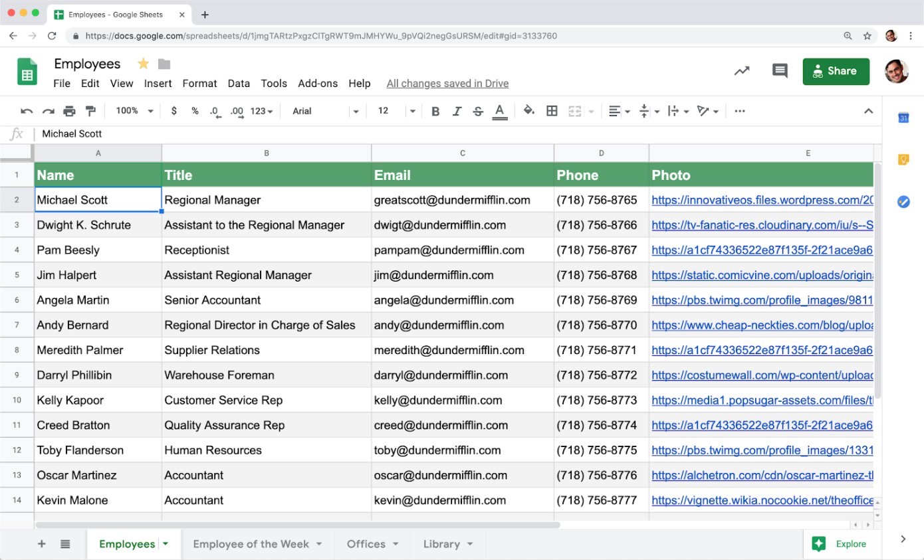Format as currency with dollar icon
The height and width of the screenshot is (560, 924).
click(174, 111)
